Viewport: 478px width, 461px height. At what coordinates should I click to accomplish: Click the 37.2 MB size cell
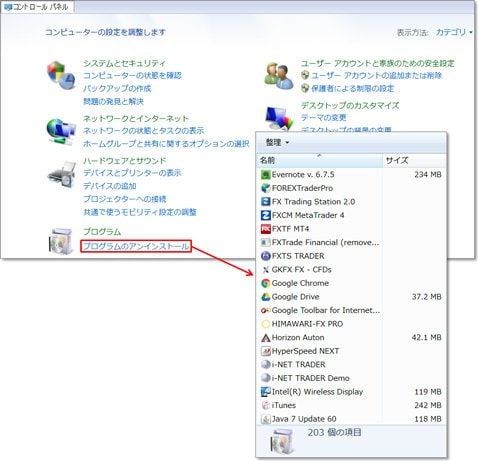[426, 297]
